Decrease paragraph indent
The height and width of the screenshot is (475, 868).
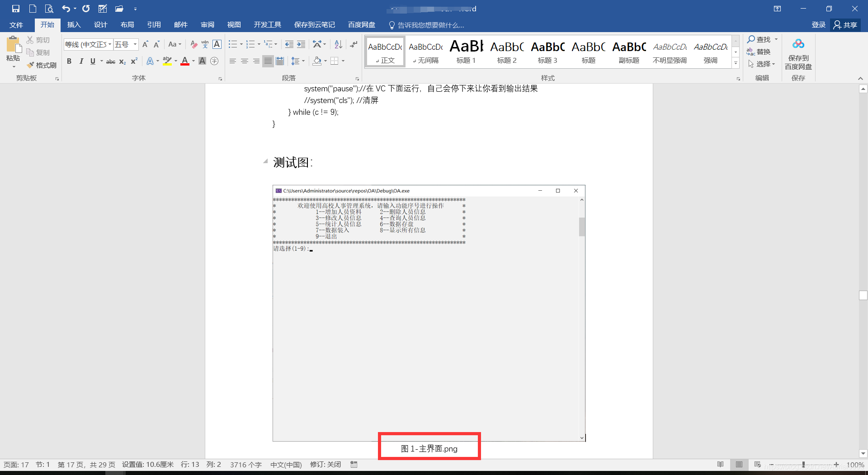pyautogui.click(x=289, y=44)
